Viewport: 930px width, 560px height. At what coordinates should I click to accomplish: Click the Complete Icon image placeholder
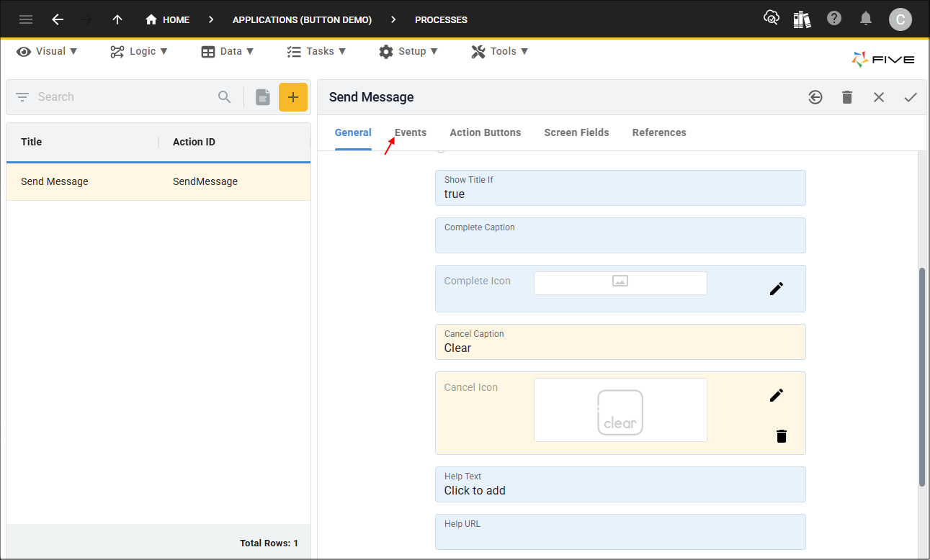pos(620,283)
